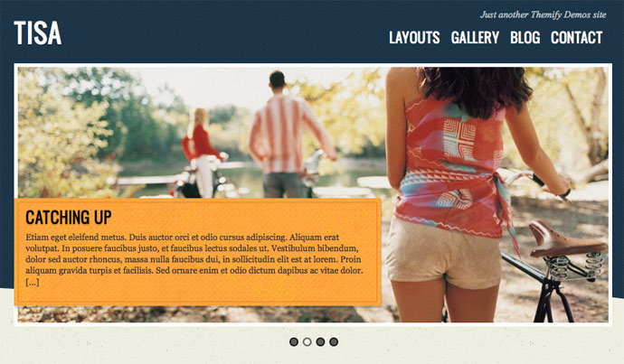The height and width of the screenshot is (364, 624).
Task: Select the second (active) slider dot
Action: click(307, 341)
